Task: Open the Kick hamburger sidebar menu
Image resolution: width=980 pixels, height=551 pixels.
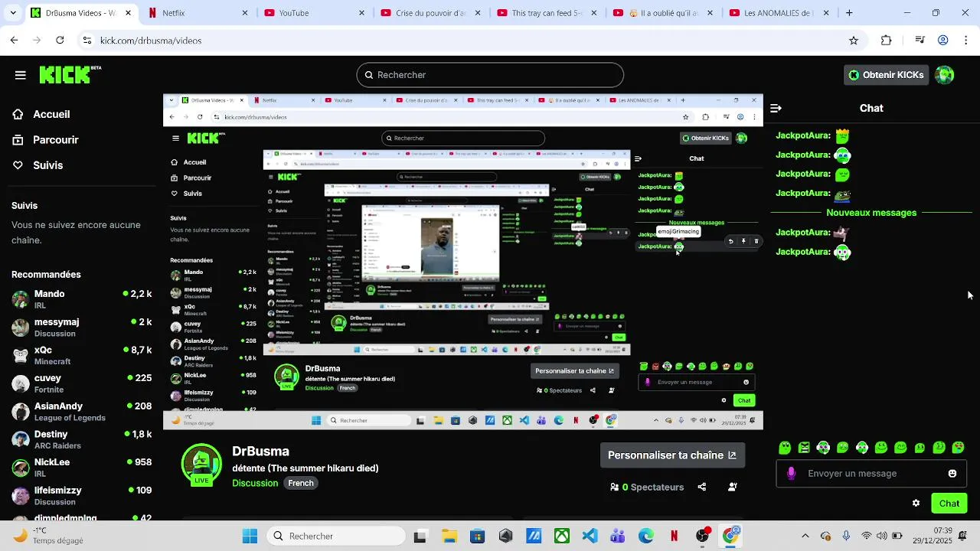Action: [21, 75]
